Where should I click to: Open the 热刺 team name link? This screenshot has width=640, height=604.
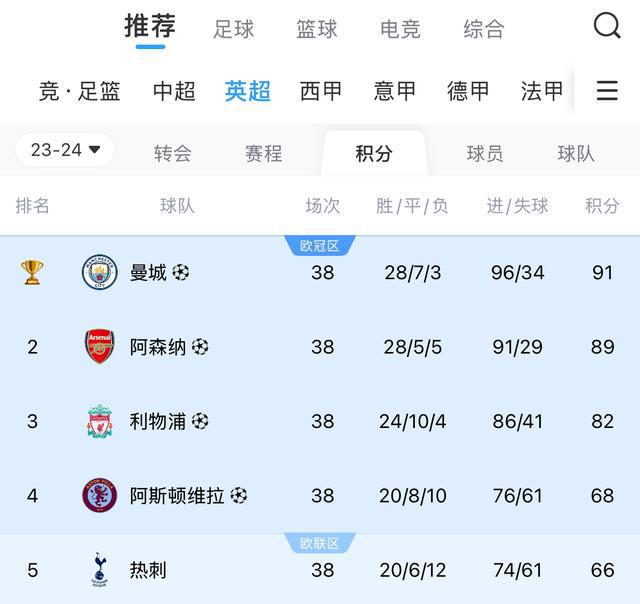point(148,570)
